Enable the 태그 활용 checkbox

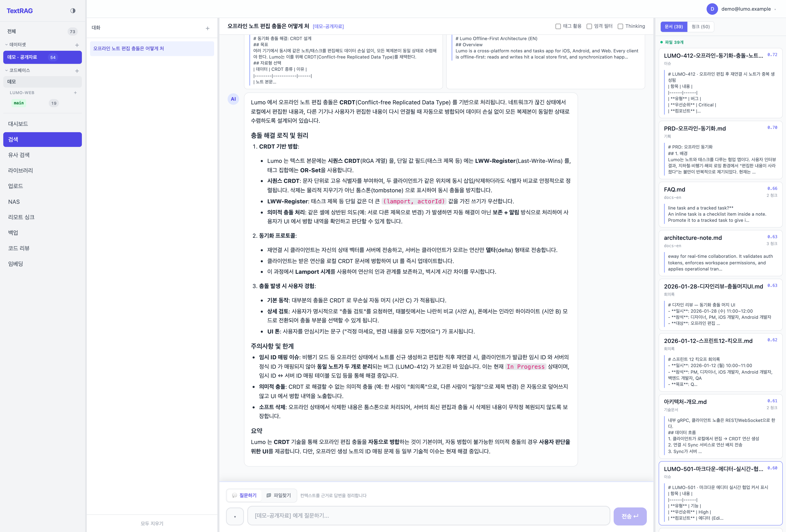click(x=558, y=26)
